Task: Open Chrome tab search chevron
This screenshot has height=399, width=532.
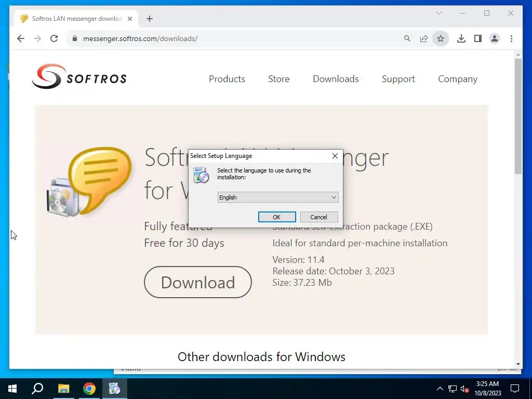Action: (438, 13)
